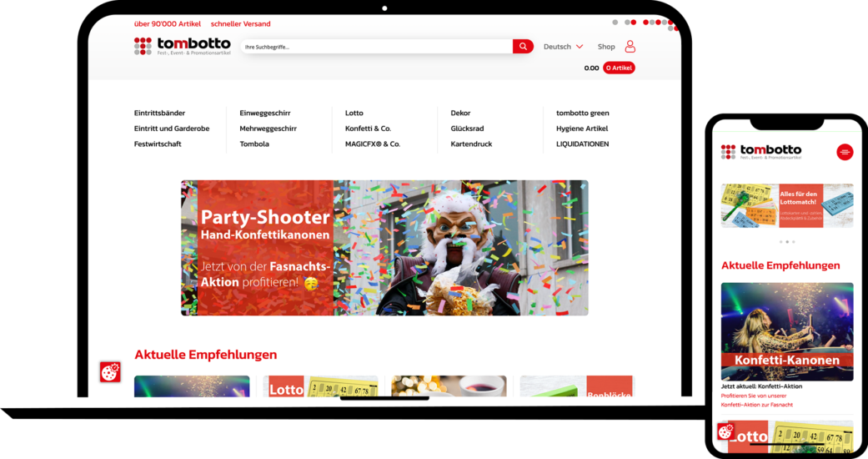This screenshot has height=459, width=868.
Task: Select the Lotto category link
Action: click(x=354, y=113)
